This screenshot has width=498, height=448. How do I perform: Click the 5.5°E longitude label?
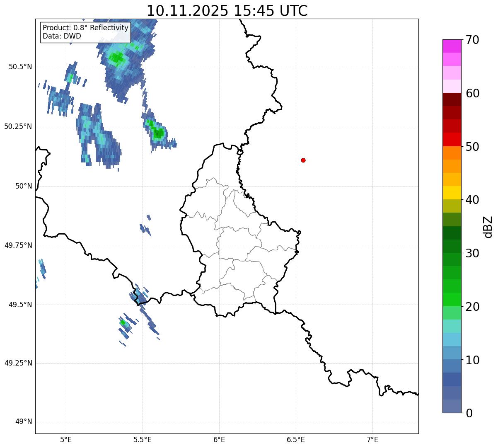point(143,439)
